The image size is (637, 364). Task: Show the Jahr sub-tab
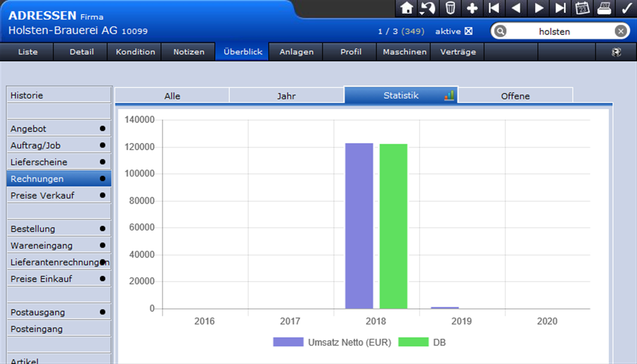tap(286, 96)
